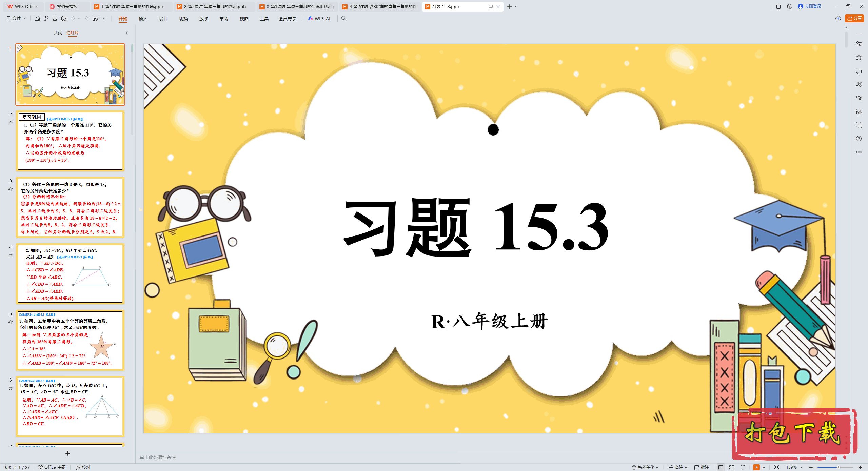The image size is (868, 471).
Task: Click the 分享 share button
Action: [854, 18]
